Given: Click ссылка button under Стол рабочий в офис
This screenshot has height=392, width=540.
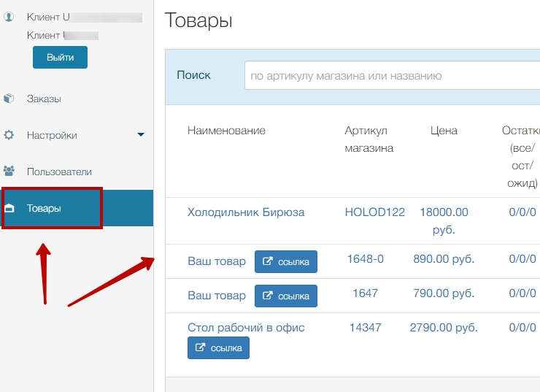Looking at the screenshot, I should pos(218,348).
